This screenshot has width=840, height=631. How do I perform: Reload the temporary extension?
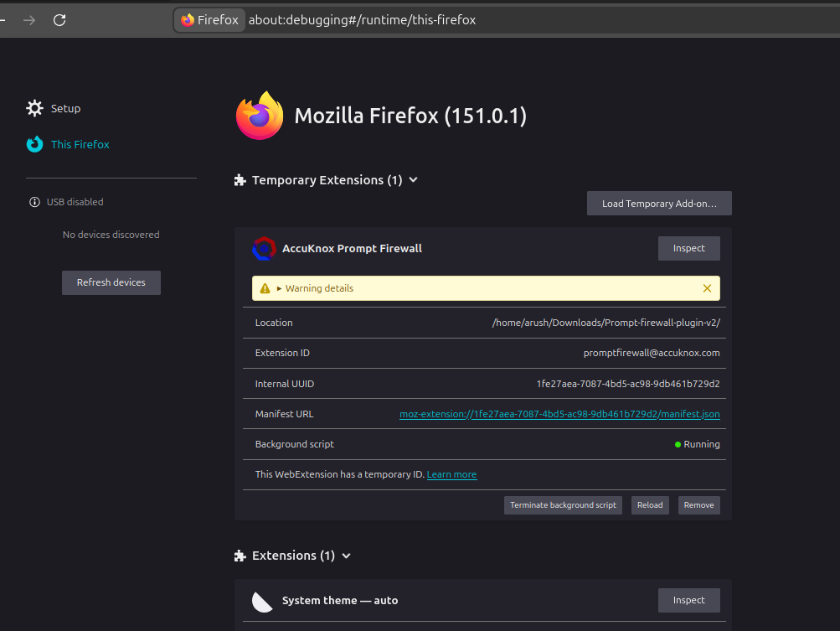pos(650,505)
